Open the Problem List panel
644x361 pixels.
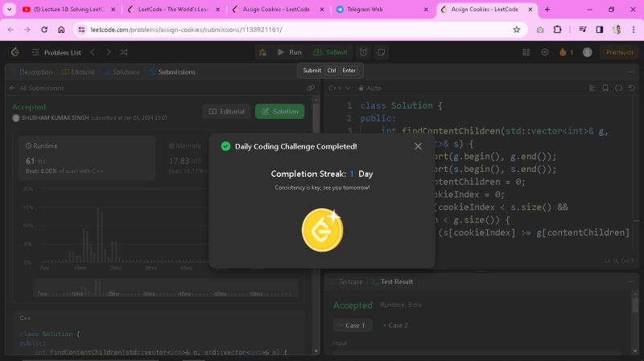(56, 52)
